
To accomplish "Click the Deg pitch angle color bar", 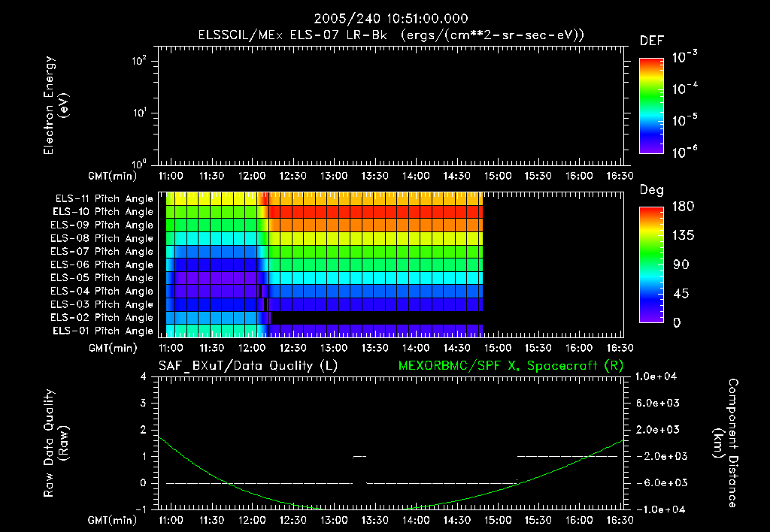I will click(x=651, y=265).
